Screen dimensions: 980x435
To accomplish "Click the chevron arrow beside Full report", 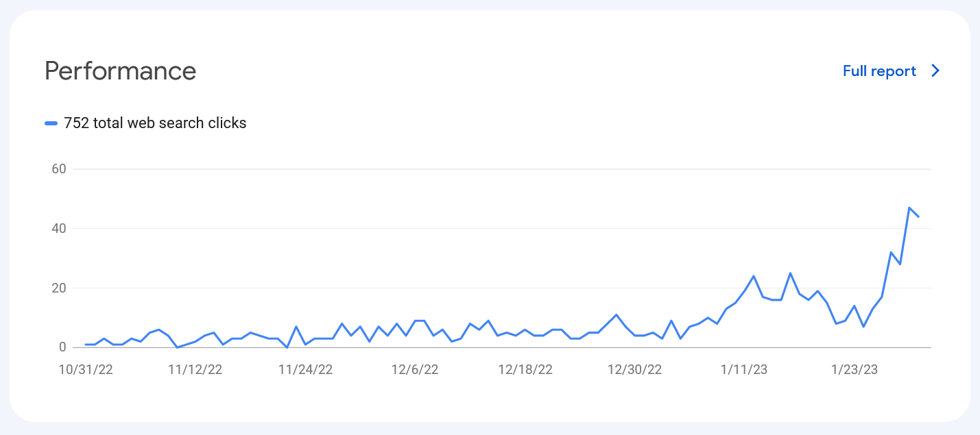I will pyautogui.click(x=935, y=71).
